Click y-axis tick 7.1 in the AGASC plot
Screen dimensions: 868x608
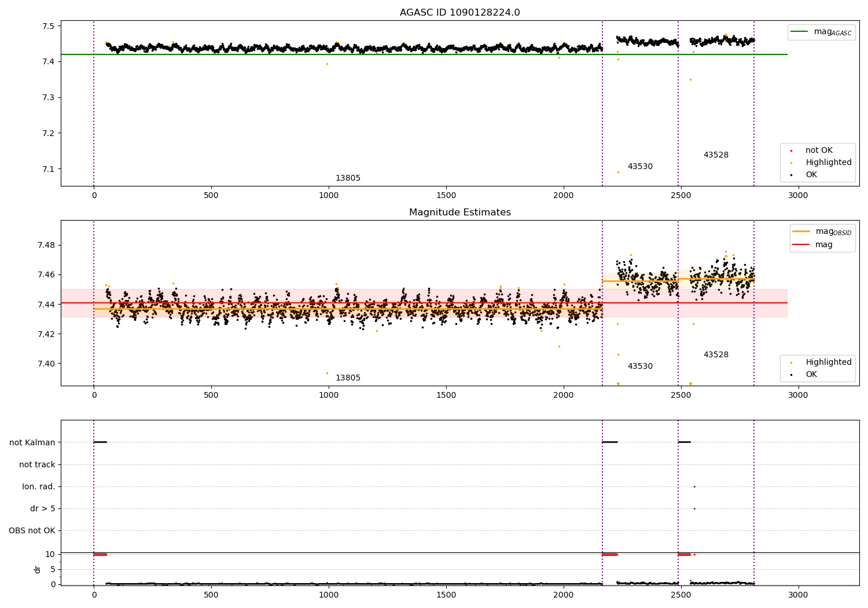(x=48, y=170)
